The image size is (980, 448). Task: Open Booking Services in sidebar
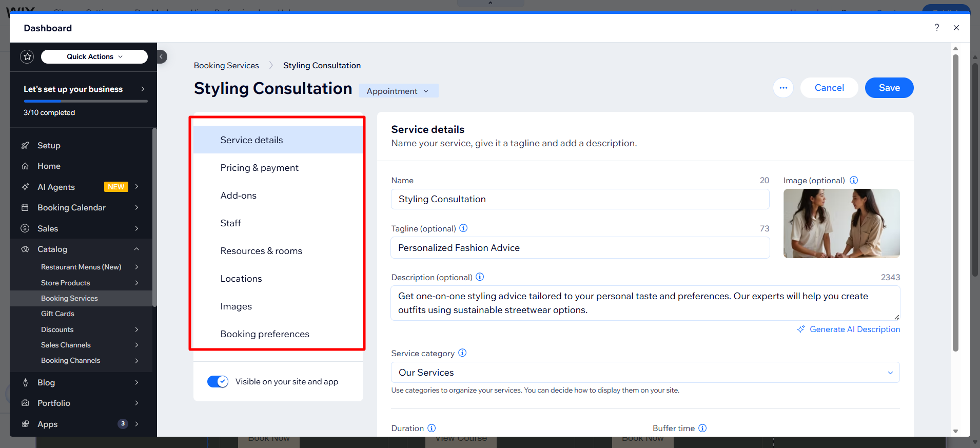(x=81, y=298)
